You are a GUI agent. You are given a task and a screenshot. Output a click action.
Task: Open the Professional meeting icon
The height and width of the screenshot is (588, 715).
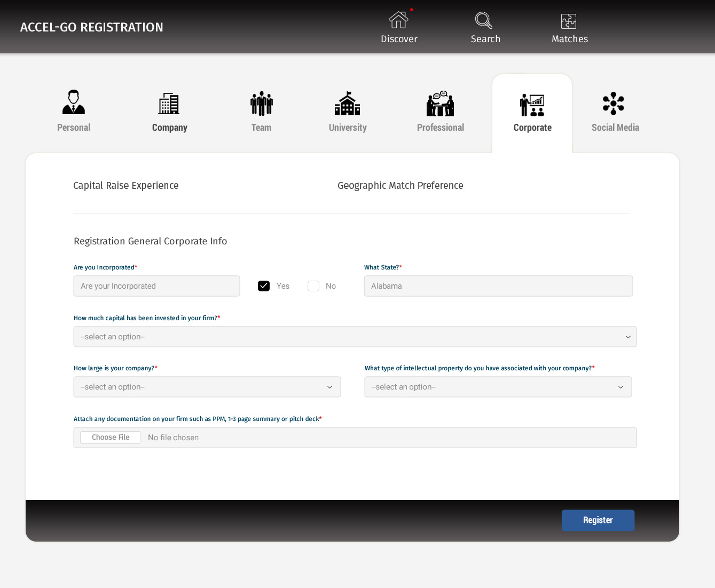click(x=440, y=104)
